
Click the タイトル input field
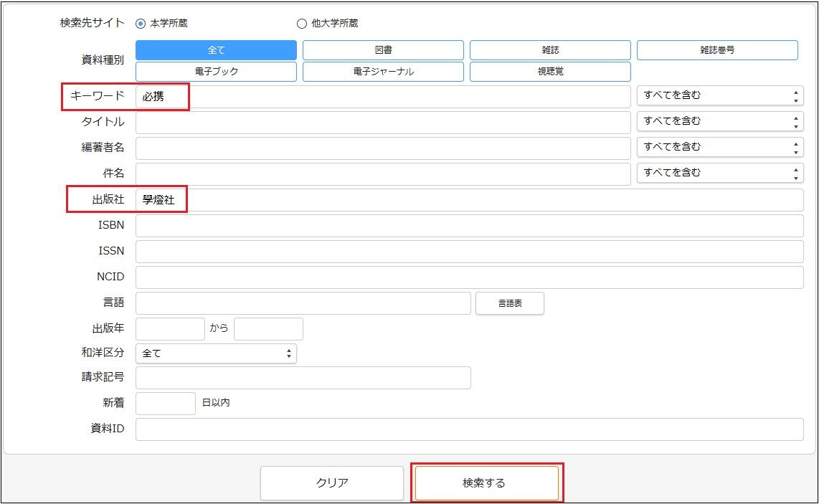383,122
